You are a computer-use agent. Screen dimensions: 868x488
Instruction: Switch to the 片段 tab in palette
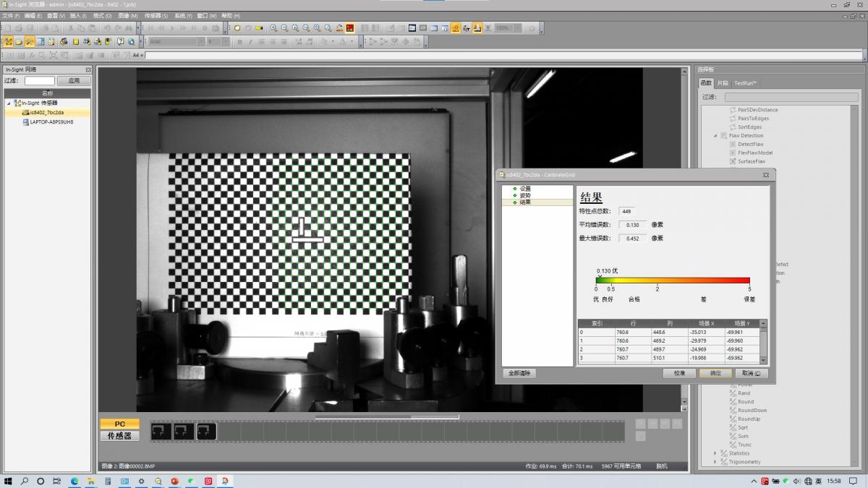click(x=723, y=83)
